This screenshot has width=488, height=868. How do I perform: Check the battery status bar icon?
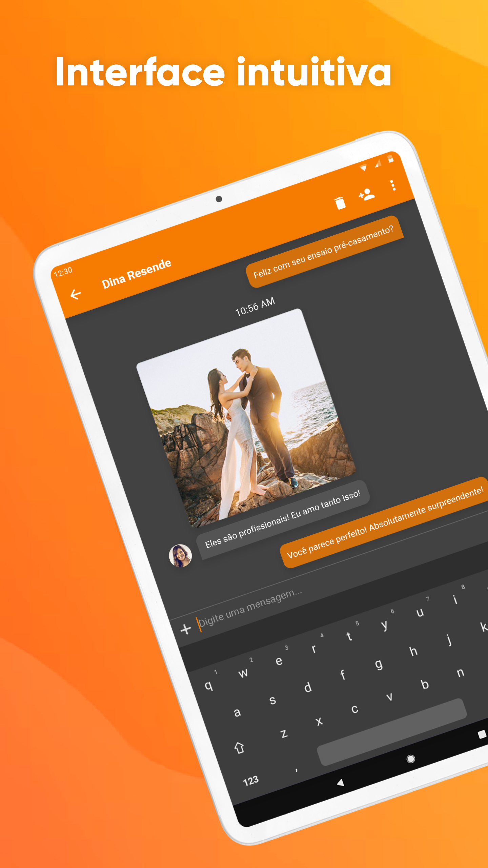point(391,158)
